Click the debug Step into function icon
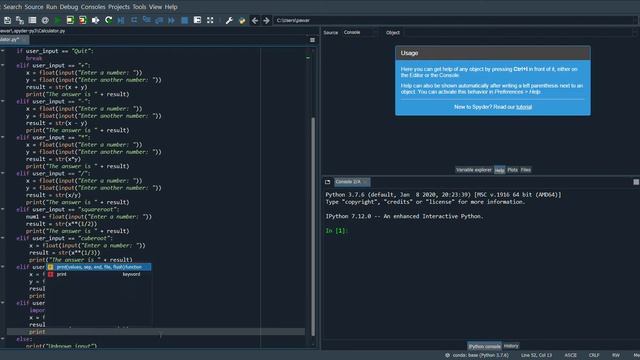Viewport: 640px width, 360px height. point(147,20)
